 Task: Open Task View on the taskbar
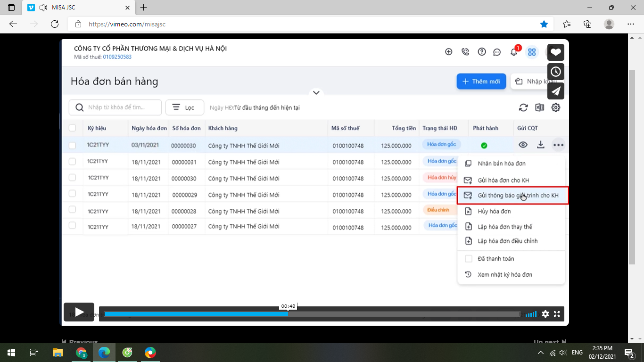tap(34, 353)
